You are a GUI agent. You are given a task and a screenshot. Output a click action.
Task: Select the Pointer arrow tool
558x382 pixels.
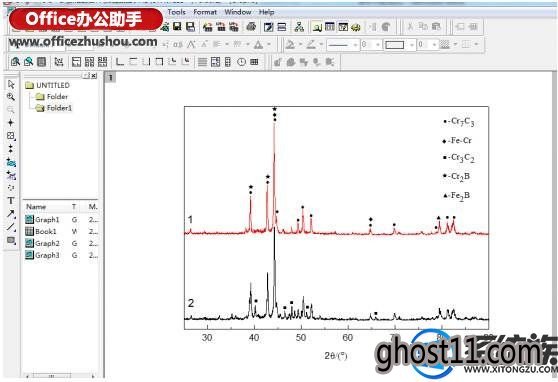coord(11,84)
